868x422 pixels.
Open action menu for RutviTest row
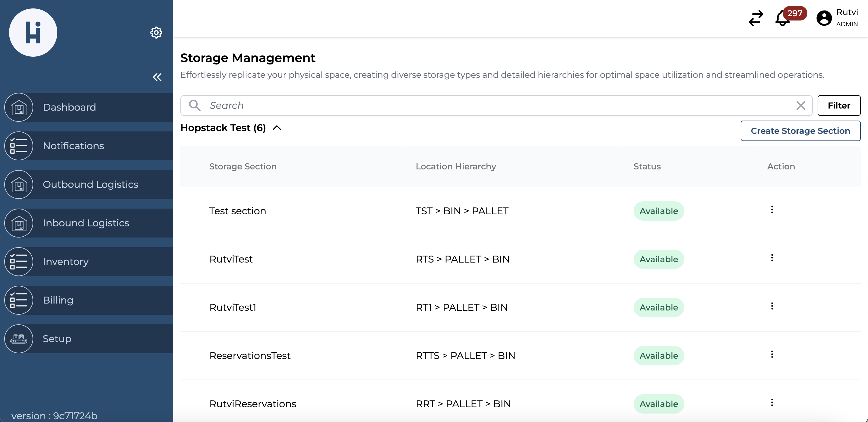point(771,258)
